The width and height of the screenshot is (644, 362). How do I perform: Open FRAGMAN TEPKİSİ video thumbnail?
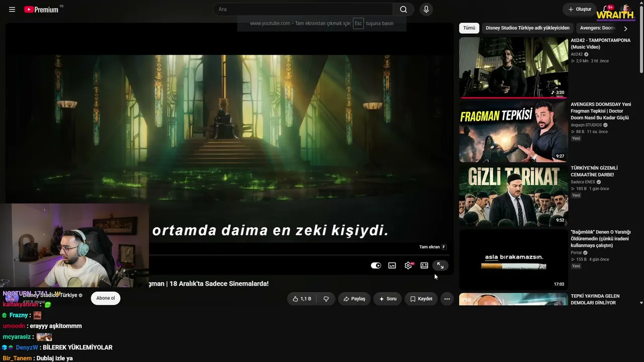pos(513,132)
